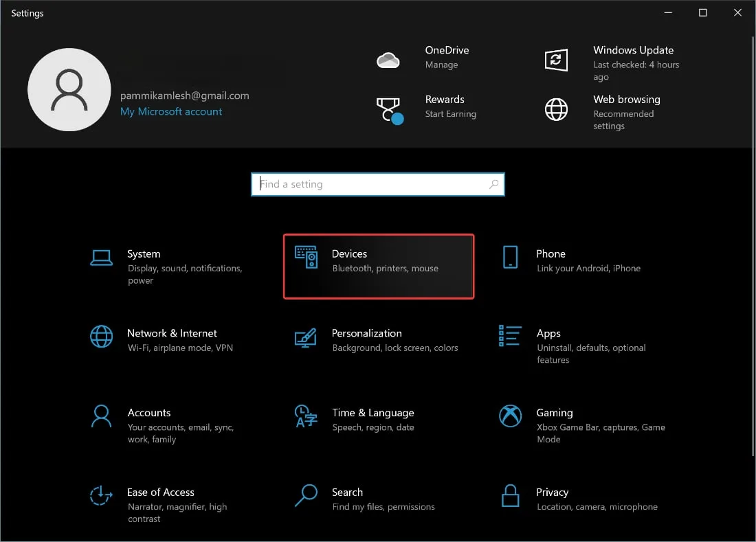This screenshot has height=542, width=756.
Task: Click the magnifier icon in search box
Action: pyautogui.click(x=493, y=184)
